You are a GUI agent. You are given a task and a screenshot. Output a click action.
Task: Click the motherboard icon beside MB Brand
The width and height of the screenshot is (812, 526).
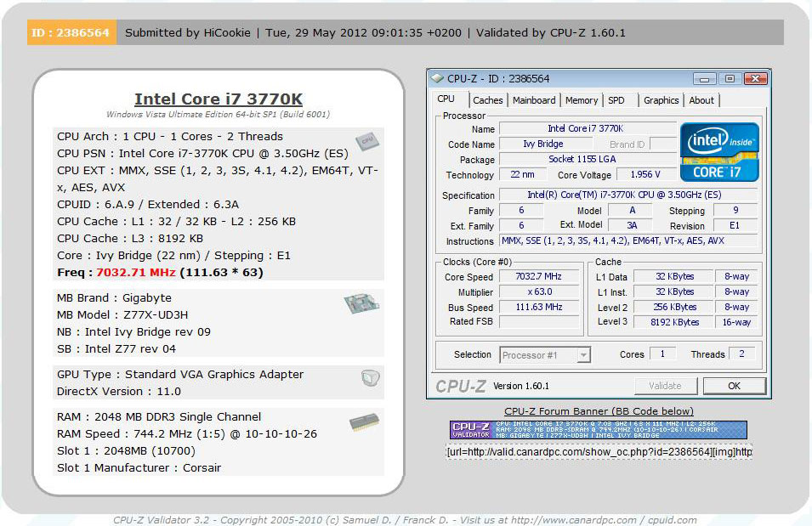[x=361, y=303]
